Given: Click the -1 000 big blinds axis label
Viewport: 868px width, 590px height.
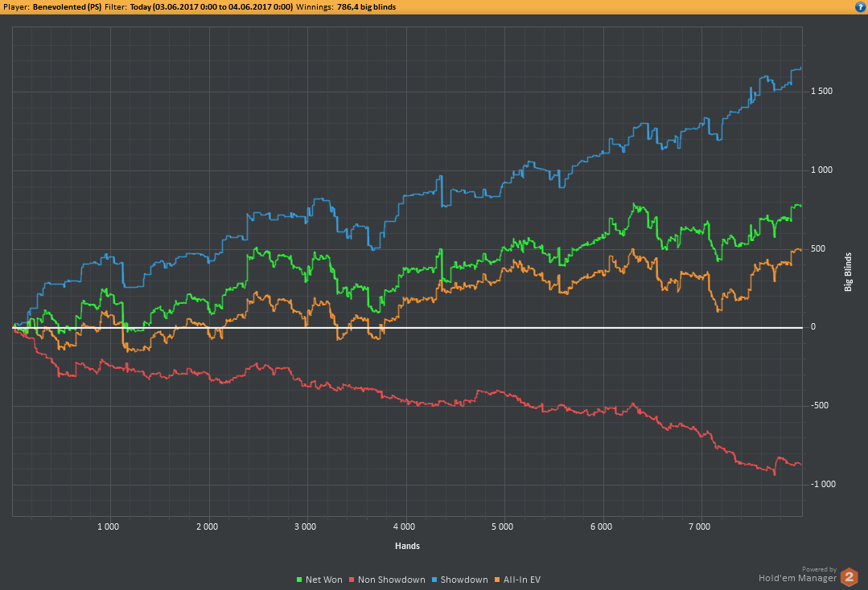Looking at the screenshot, I should tap(823, 484).
